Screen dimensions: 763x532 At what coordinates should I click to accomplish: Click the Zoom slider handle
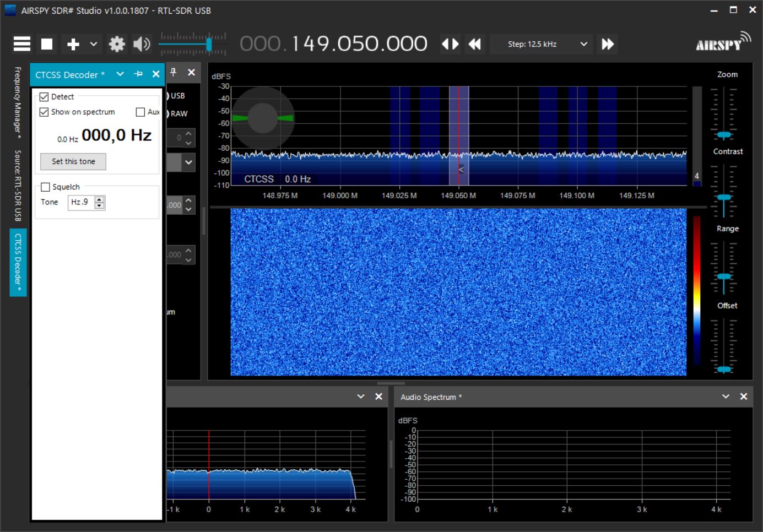point(724,135)
